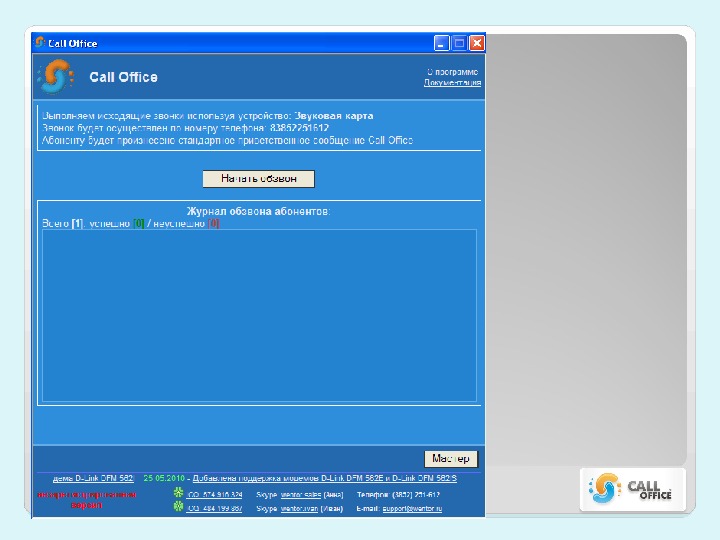Open the ICQ number 484 199 867 link

tap(214, 509)
